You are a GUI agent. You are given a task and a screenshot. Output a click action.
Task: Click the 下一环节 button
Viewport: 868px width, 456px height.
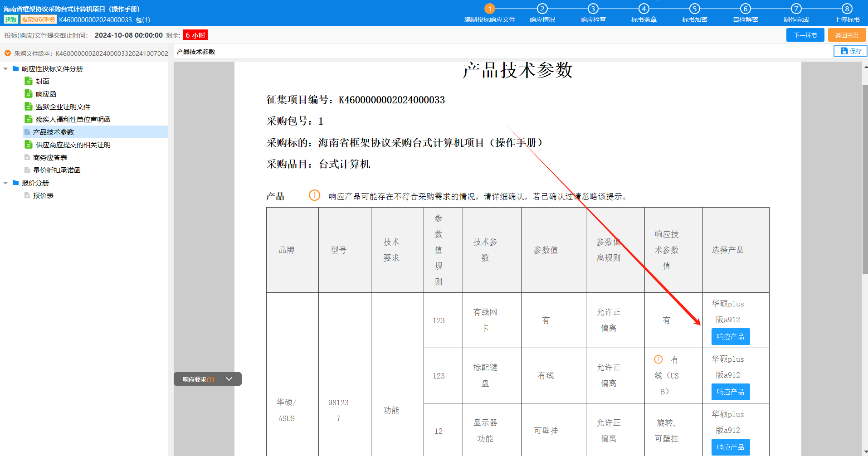tap(805, 35)
